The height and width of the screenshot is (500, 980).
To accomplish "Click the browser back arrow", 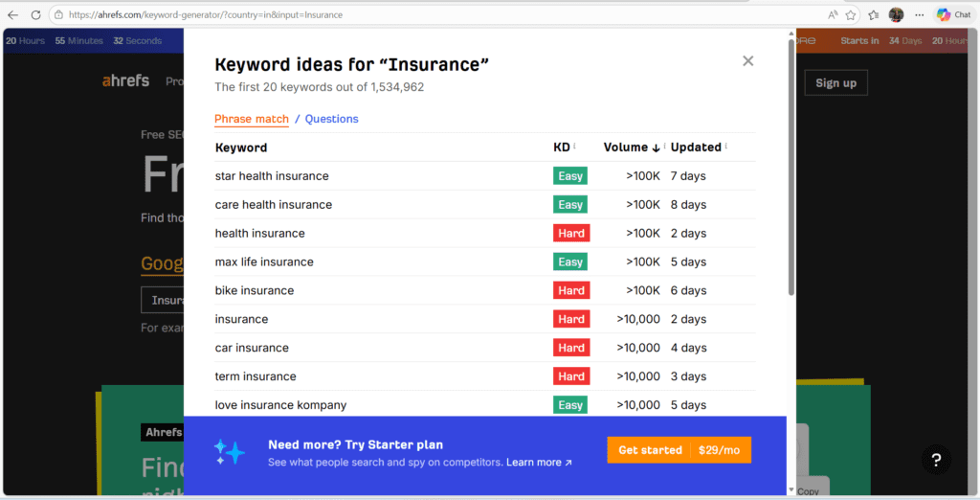I will click(x=12, y=14).
